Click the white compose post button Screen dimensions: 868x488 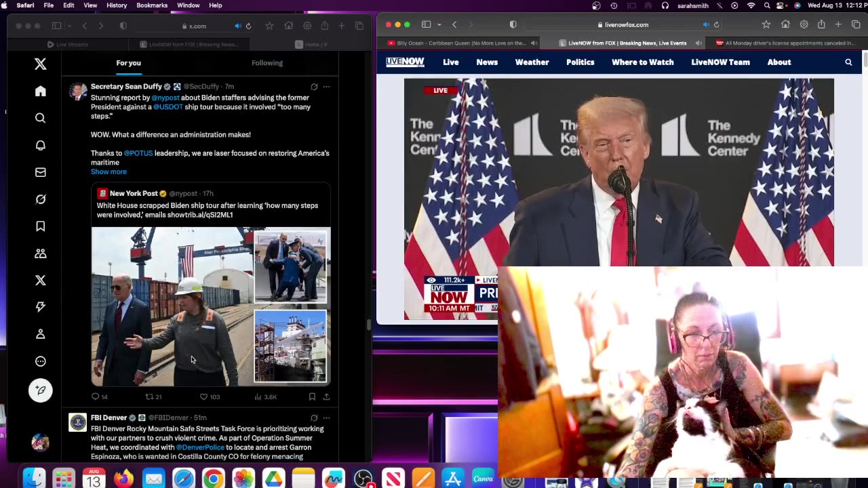click(x=41, y=390)
